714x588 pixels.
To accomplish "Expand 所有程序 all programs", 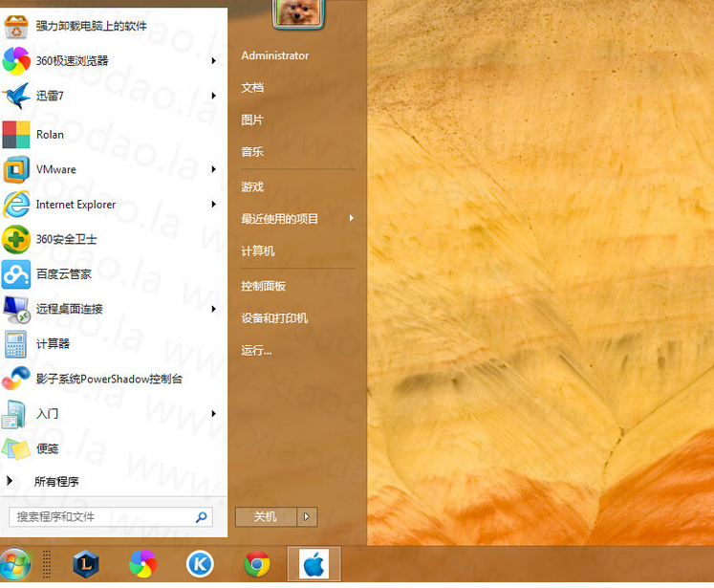I will coord(56,482).
